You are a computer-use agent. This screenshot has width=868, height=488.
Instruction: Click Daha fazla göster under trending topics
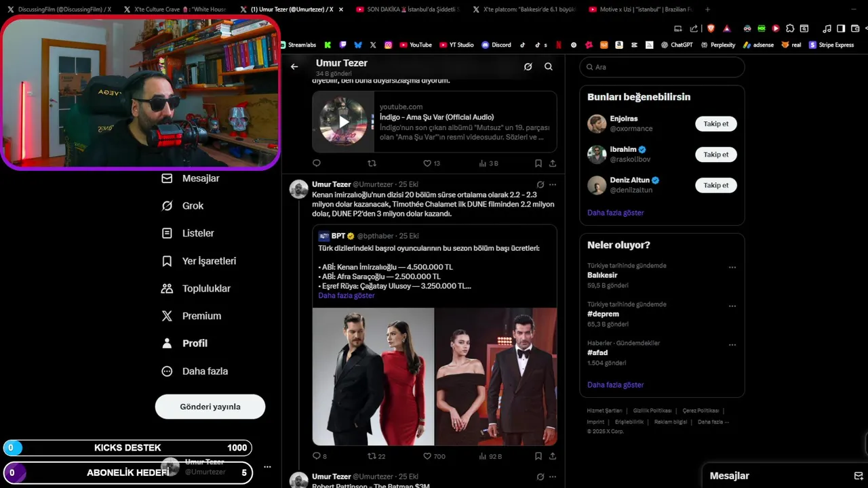pos(616,385)
